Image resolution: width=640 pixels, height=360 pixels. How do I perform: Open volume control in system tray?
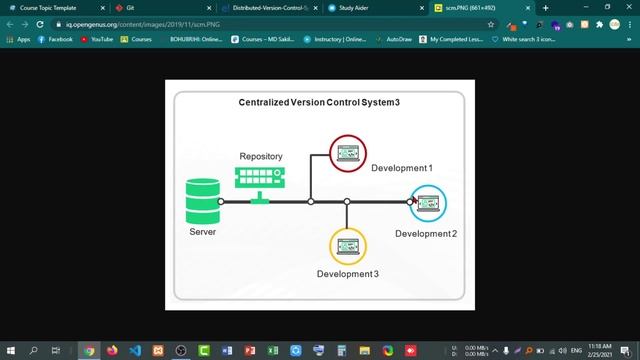coord(563,351)
